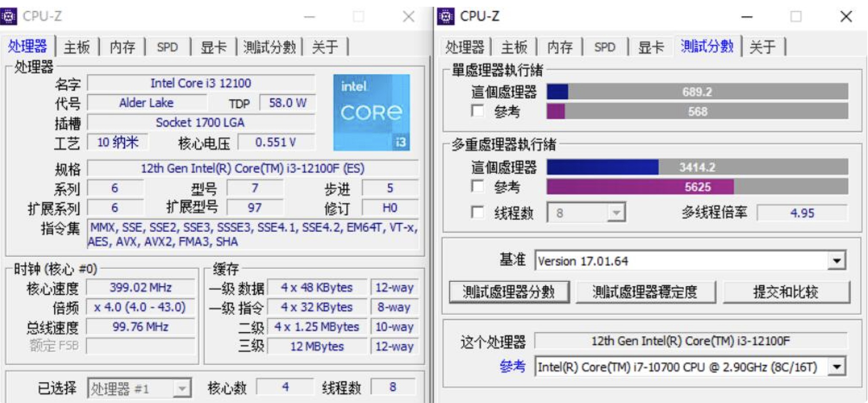Click the L1 instruction 8-way value
Screen dimensions: 868x403
pos(394,307)
